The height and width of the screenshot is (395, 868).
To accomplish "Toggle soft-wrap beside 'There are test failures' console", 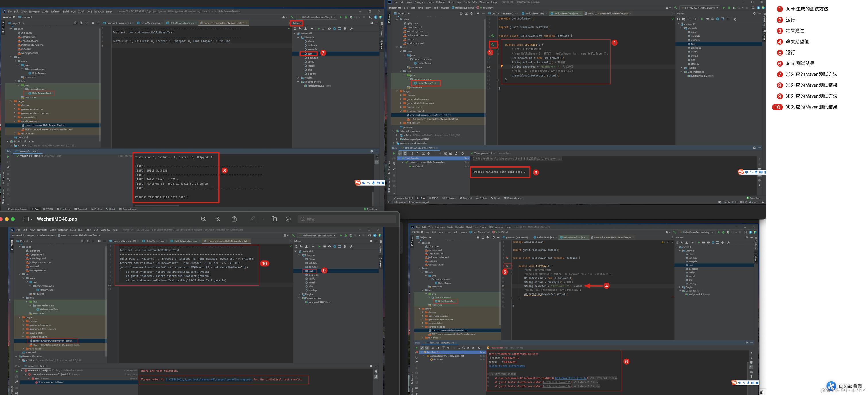I will tap(376, 372).
